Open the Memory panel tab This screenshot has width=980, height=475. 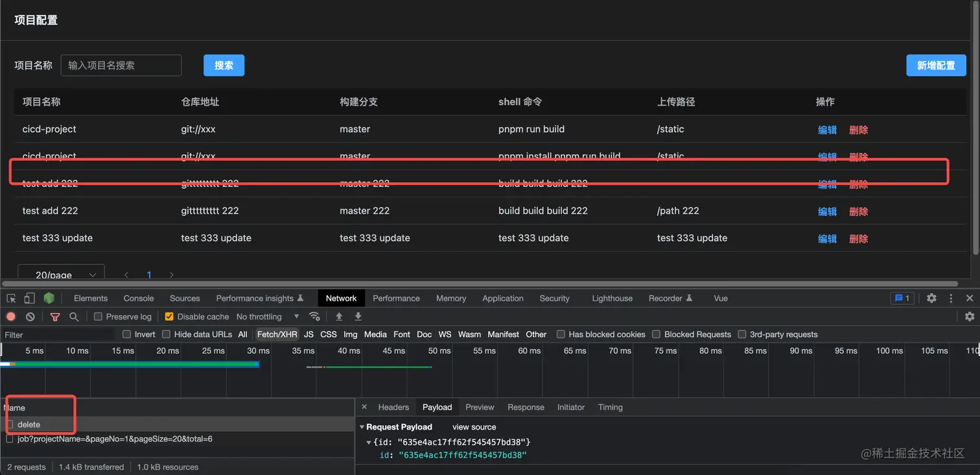451,298
